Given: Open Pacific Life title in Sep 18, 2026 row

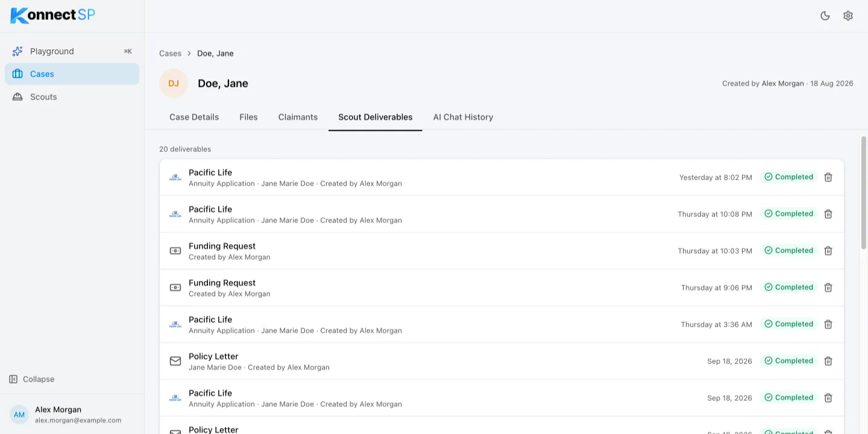Looking at the screenshot, I should (x=210, y=393).
